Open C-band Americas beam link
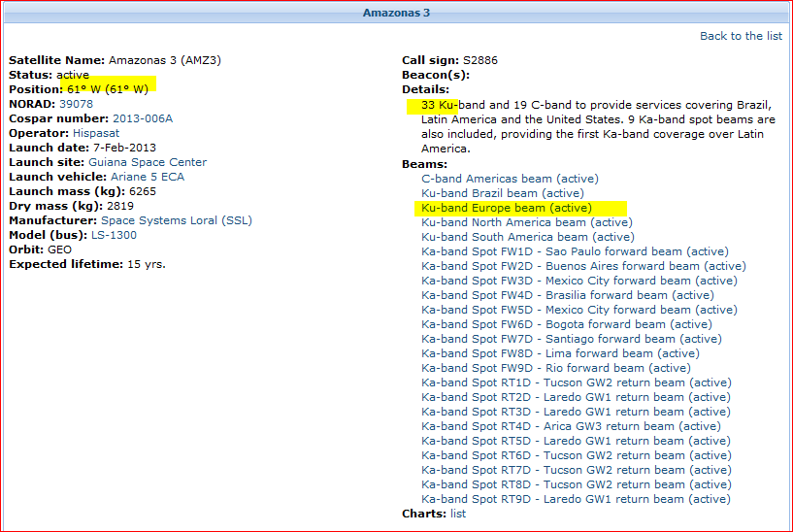This screenshot has width=793, height=532. point(510,179)
